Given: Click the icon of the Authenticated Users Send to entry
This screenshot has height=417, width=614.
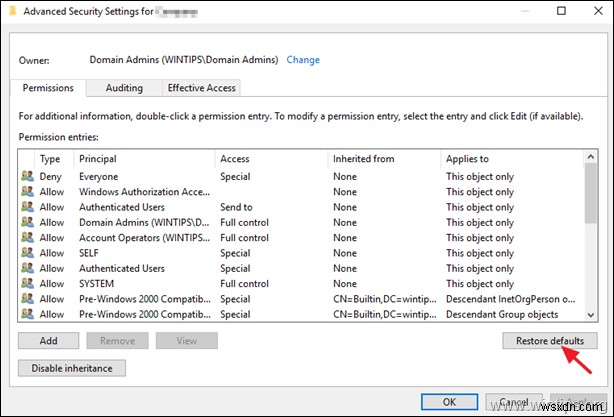Looking at the screenshot, I should coord(27,207).
